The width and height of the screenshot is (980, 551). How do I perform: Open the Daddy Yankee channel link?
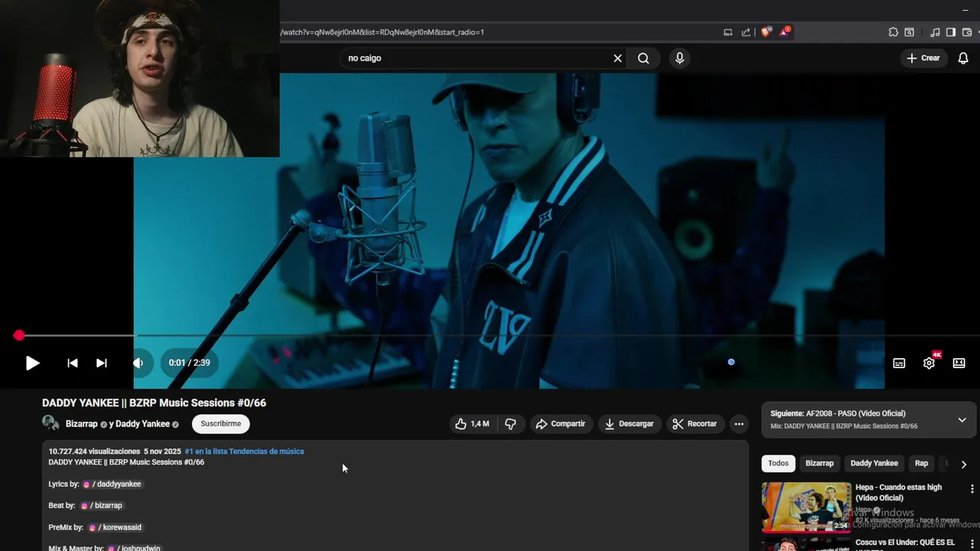142,424
